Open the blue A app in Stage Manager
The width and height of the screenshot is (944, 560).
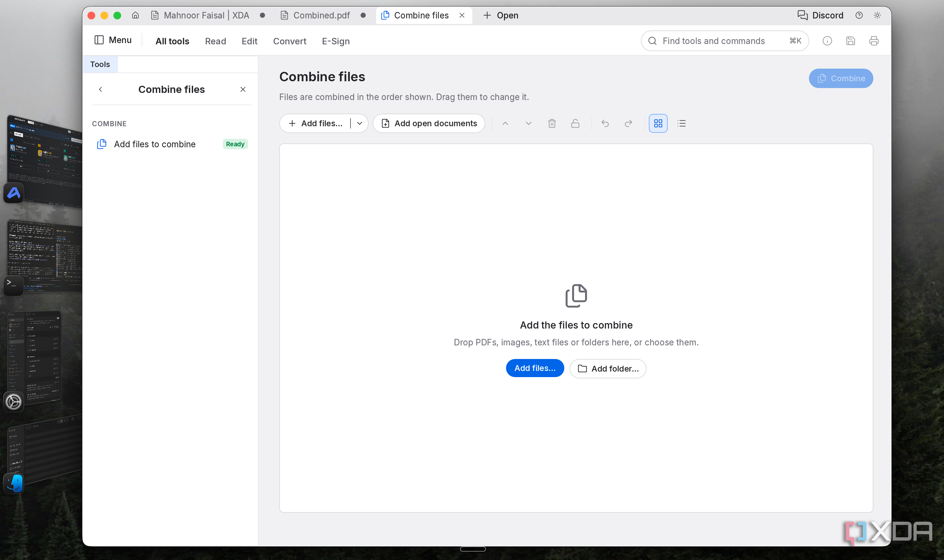[x=14, y=193]
